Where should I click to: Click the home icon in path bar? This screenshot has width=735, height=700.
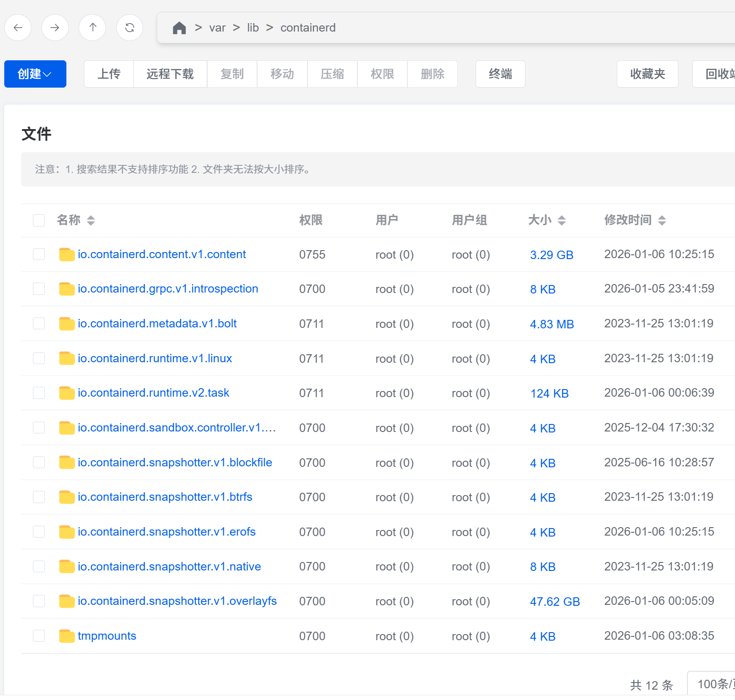pyautogui.click(x=179, y=28)
